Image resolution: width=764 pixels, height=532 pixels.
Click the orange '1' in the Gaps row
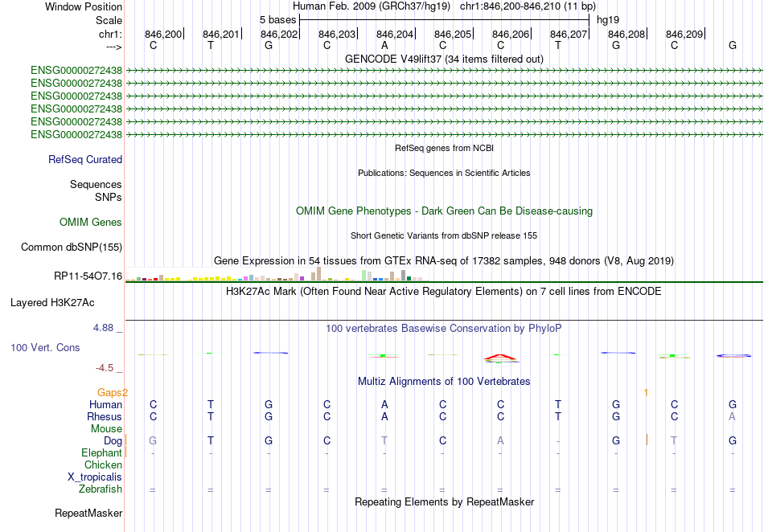point(646,393)
